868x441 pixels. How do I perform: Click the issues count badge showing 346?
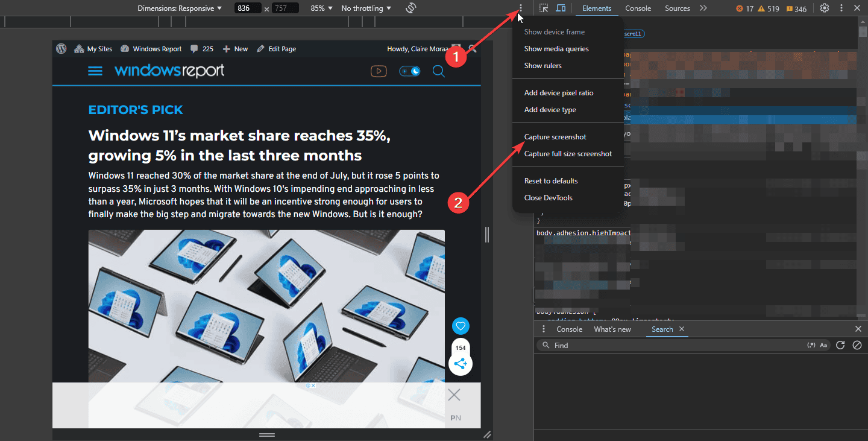pos(796,8)
